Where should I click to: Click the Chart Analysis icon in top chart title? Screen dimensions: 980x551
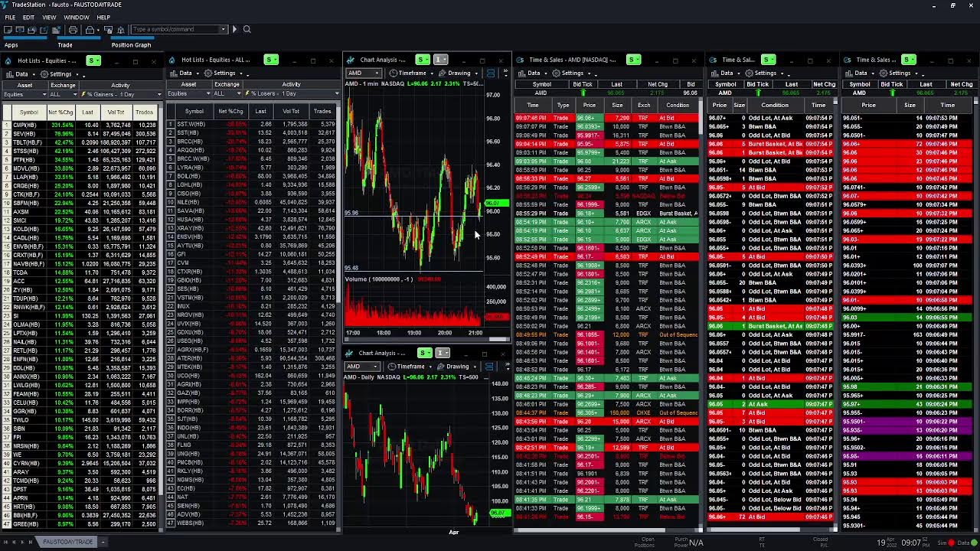[x=351, y=60]
